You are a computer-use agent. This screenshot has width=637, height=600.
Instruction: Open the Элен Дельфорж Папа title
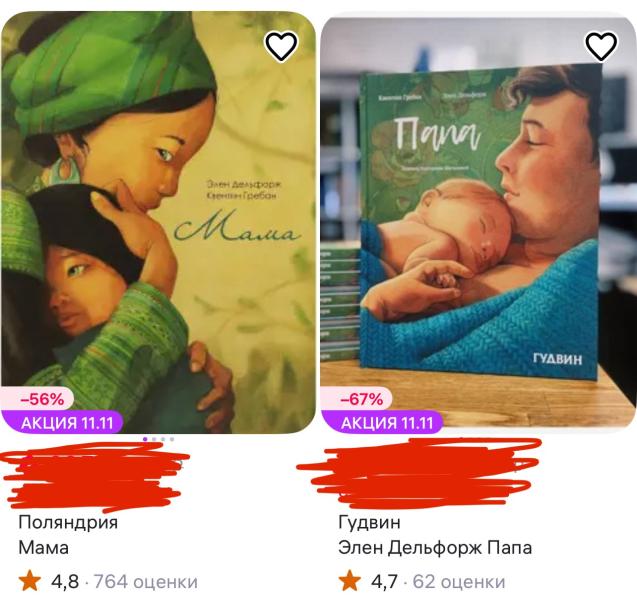pos(435,548)
